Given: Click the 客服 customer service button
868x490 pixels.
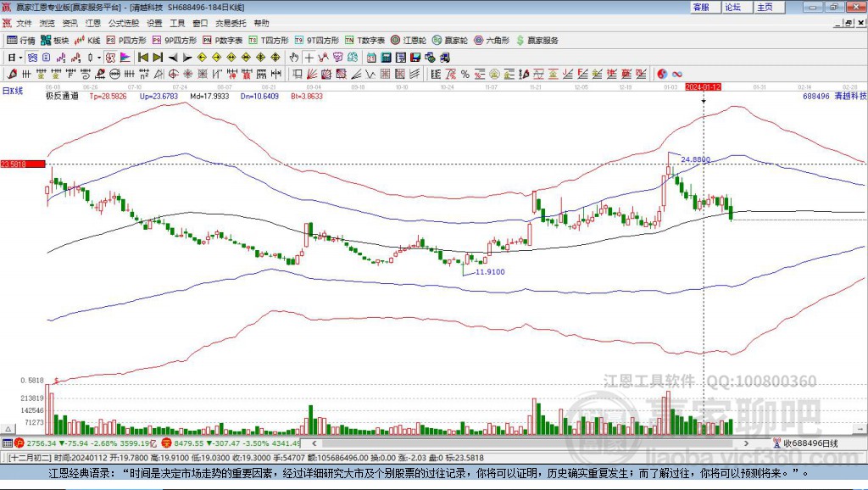Looking at the screenshot, I should pyautogui.click(x=704, y=7).
